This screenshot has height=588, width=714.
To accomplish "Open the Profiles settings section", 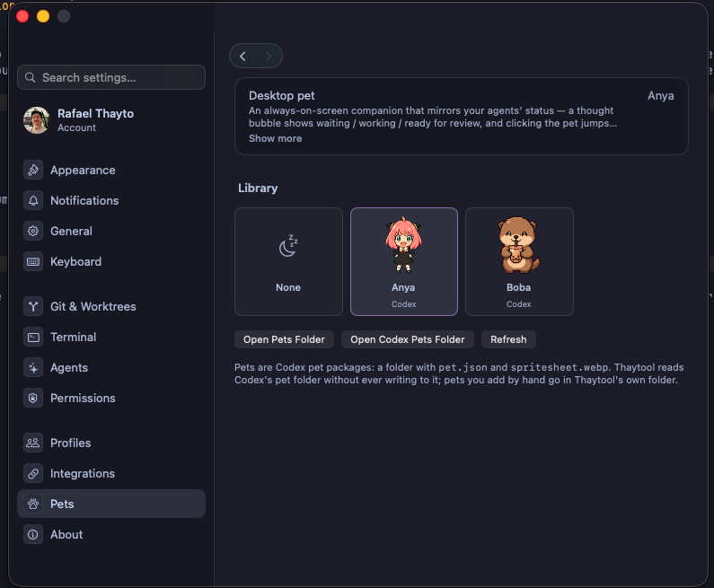I will [x=111, y=443].
